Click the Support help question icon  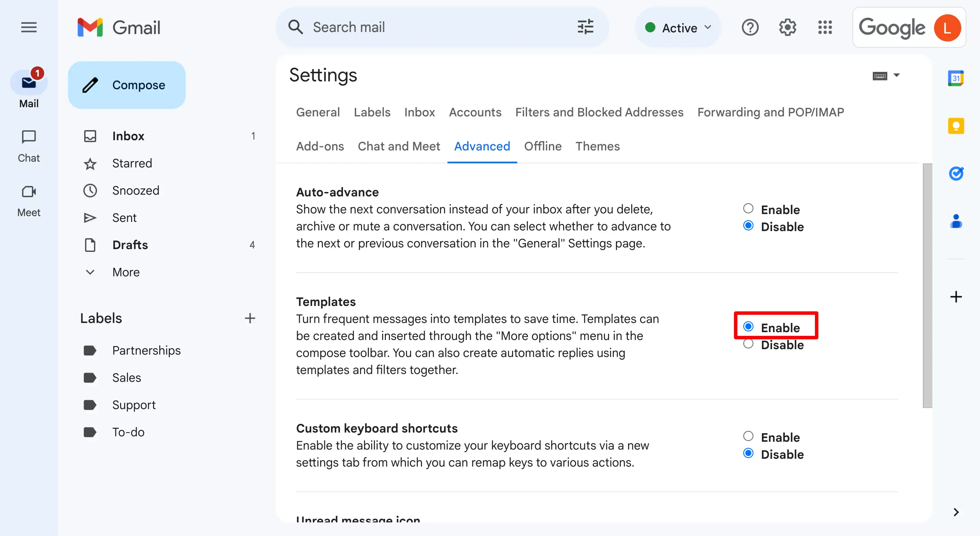[x=750, y=27]
